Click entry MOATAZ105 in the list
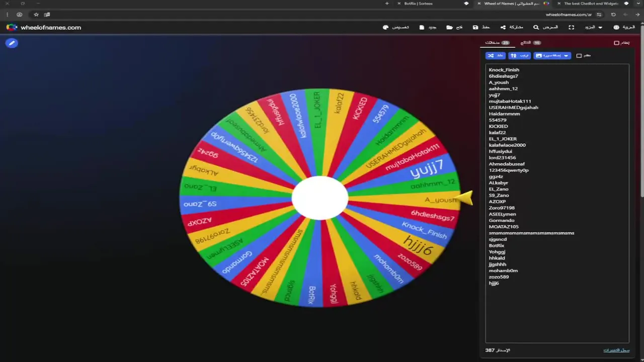Viewport: 644px width, 362px height. (x=504, y=227)
